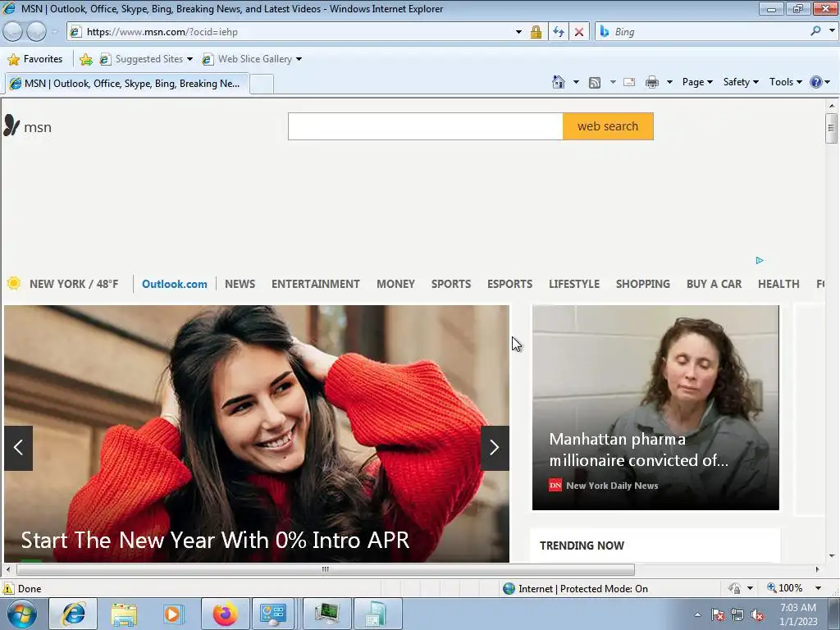This screenshot has width=840, height=630.
Task: Click the Back navigation button
Action: (x=13, y=32)
